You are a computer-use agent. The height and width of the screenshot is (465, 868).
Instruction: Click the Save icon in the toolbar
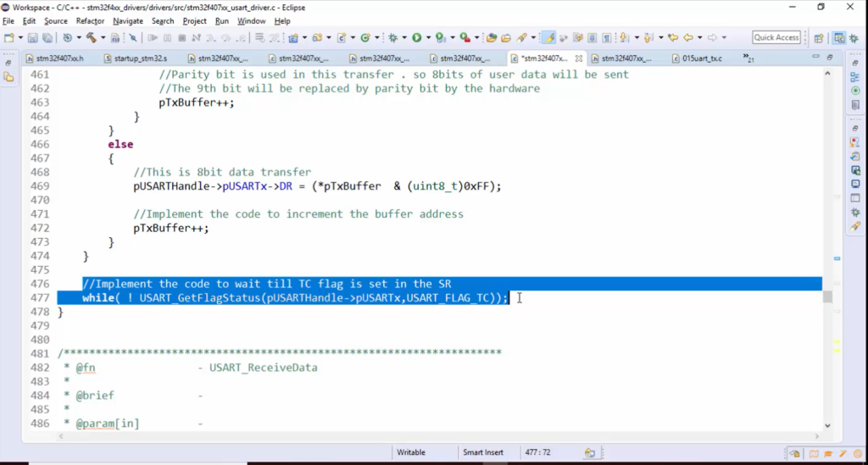tap(32, 38)
